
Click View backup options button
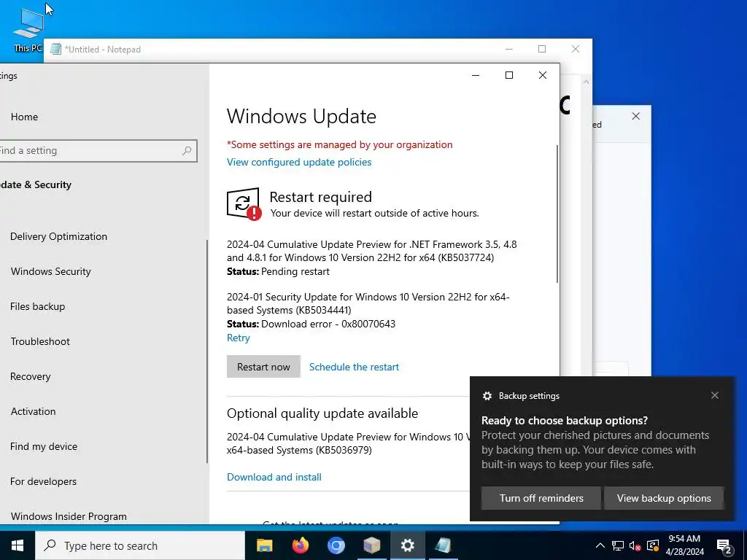point(664,498)
